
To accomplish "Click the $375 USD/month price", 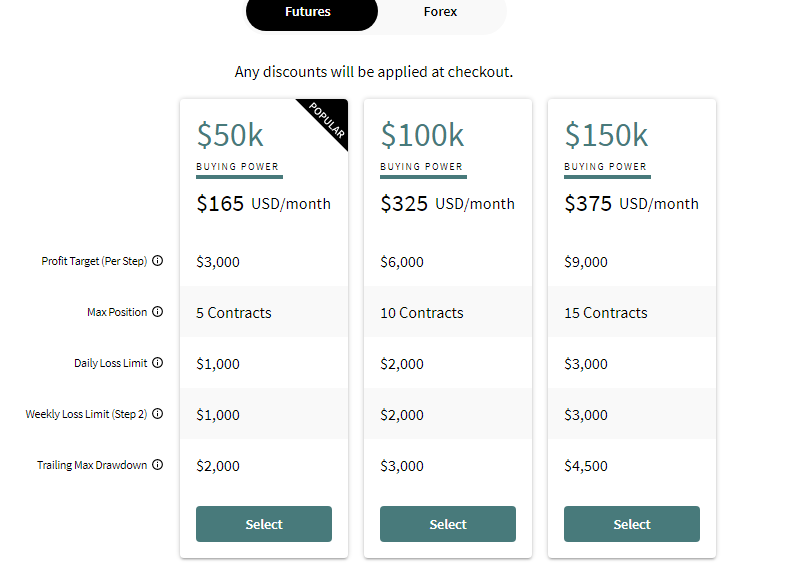I will (x=632, y=204).
